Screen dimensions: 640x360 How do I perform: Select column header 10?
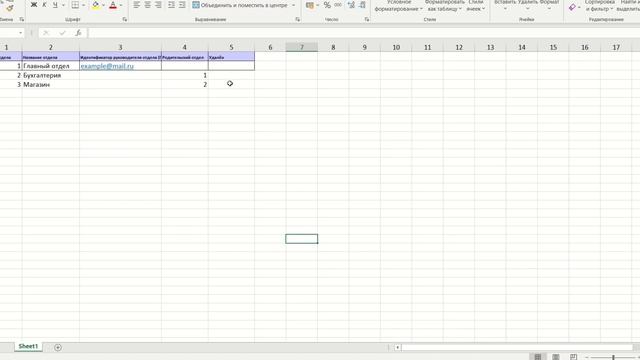[x=396, y=47]
